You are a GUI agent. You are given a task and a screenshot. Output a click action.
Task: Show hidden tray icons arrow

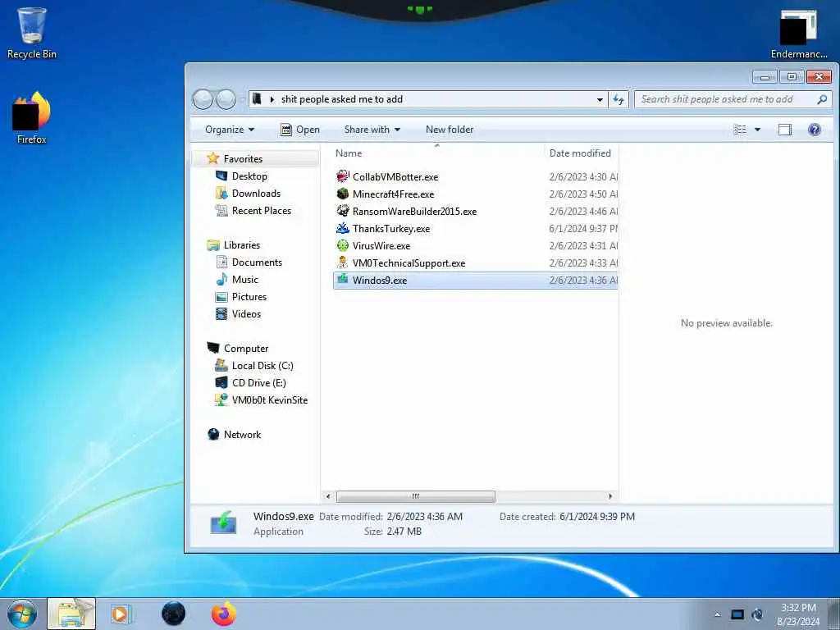click(717, 614)
